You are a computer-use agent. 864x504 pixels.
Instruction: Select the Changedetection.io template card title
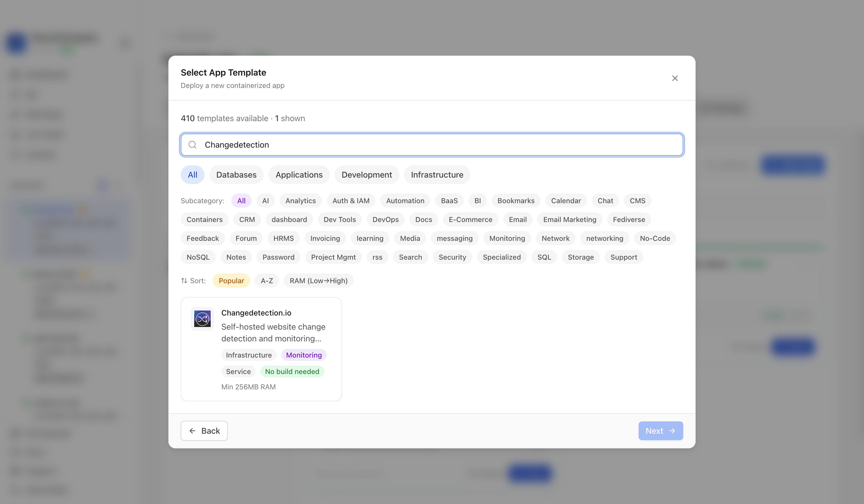(x=256, y=313)
